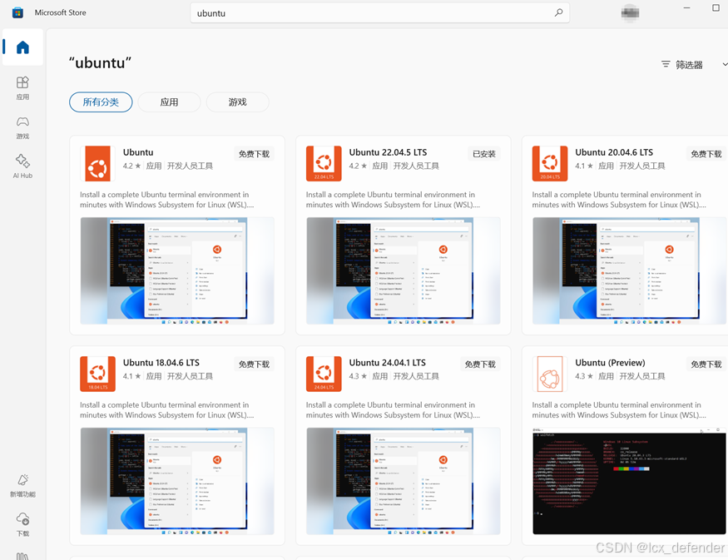
Task: Open the Ubuntu 20.04.6 LTS screenshot thumbnail
Action: pos(629,270)
